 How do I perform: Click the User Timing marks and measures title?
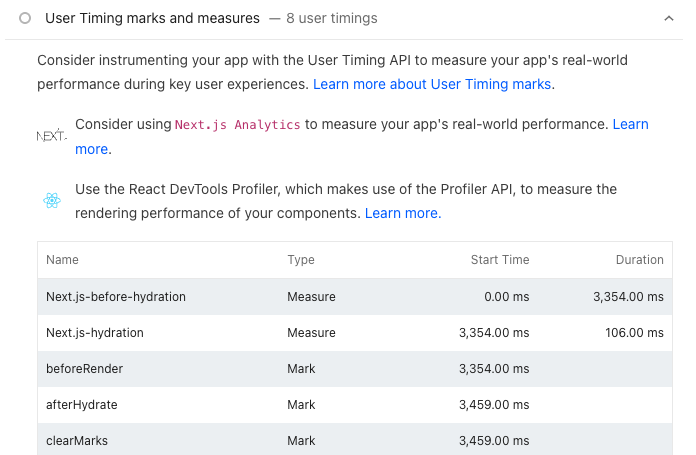152,18
